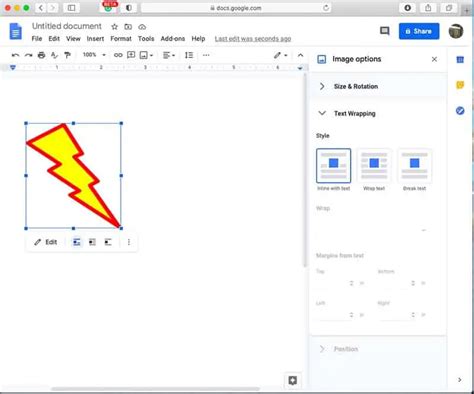Select the Break text style
Viewport: 474px width, 394px height.
point(415,166)
